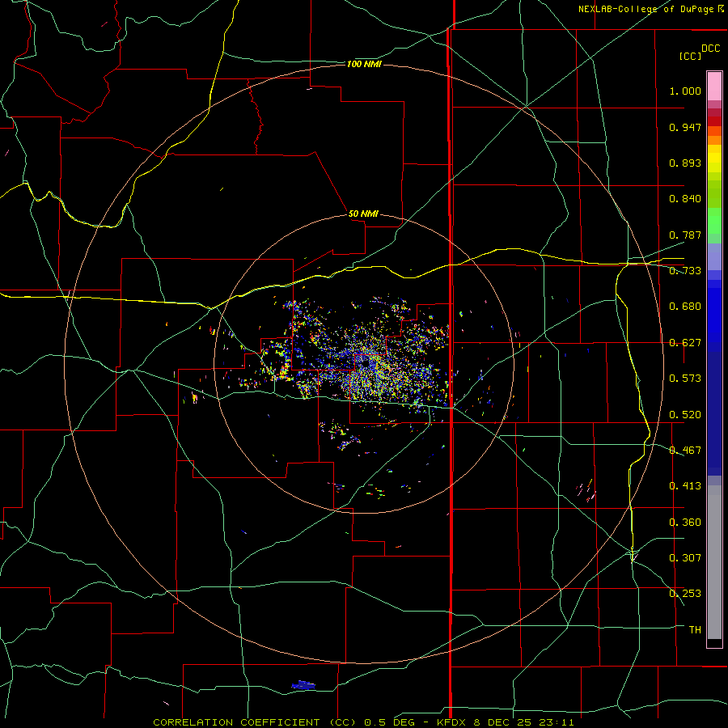Click the 100 NMI range ring label
728x728 pixels.
tap(364, 64)
